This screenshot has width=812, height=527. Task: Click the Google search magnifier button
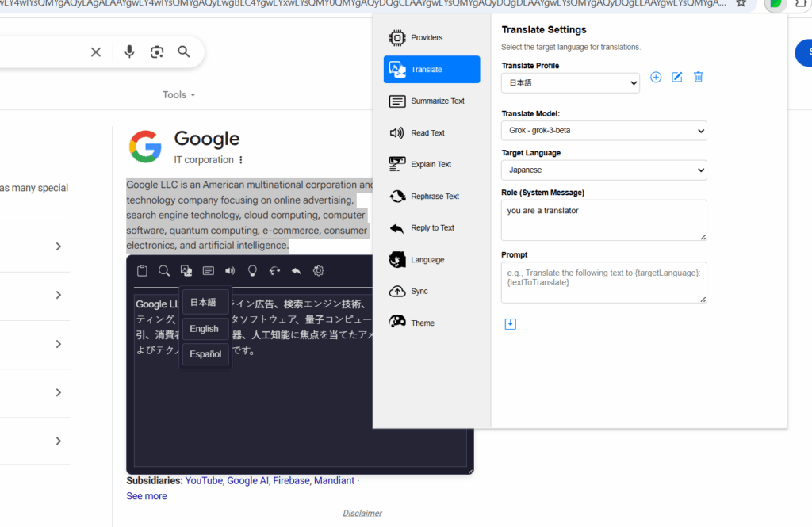click(x=184, y=52)
